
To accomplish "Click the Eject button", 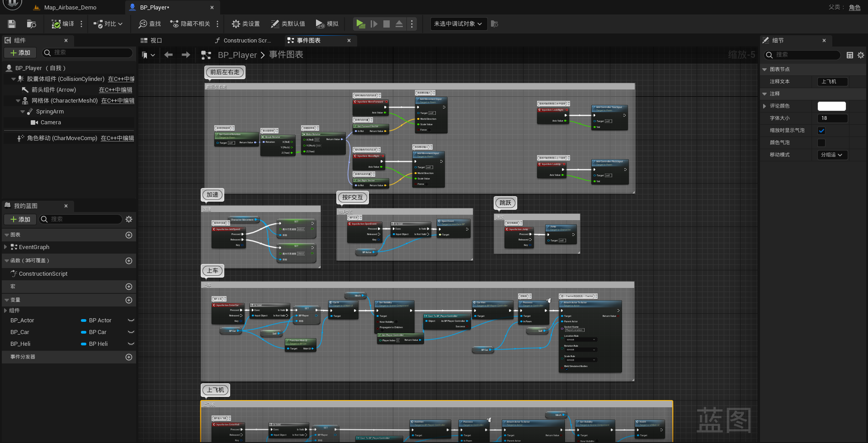I will (x=399, y=24).
